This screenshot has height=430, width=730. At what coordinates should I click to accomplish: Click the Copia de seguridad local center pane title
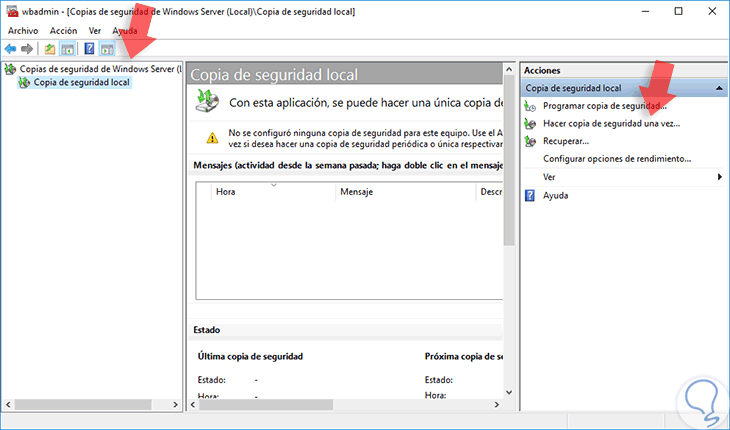(x=274, y=75)
